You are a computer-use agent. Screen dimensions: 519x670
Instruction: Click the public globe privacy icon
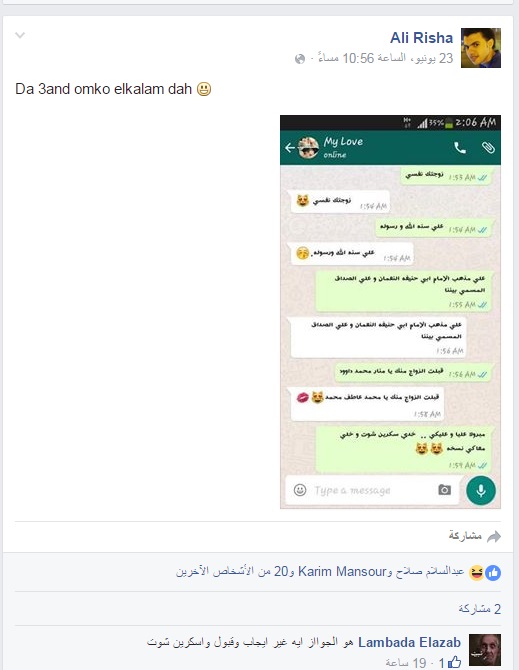pos(300,59)
